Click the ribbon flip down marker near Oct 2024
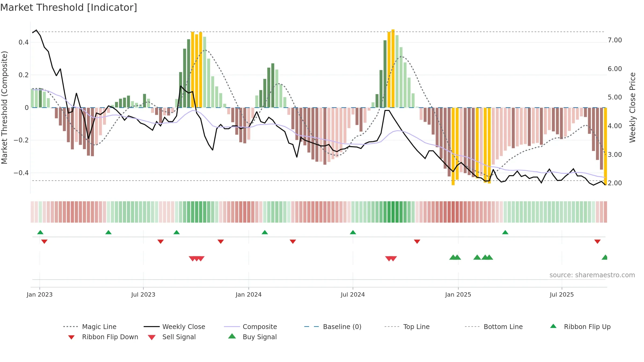Image resolution: width=644 pixels, height=362 pixels. 417,242
